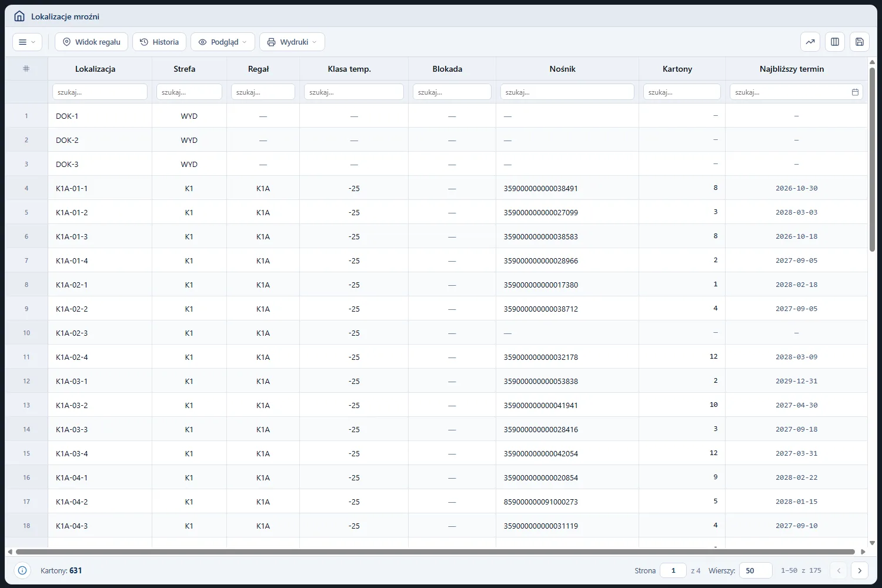Click the hash column header icon

[26, 69]
